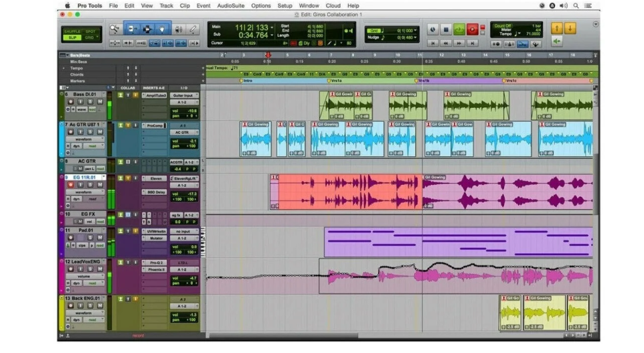The width and height of the screenshot is (644, 353).
Task: Select the Zoomer magnifying glass tool
Action: (x=114, y=29)
